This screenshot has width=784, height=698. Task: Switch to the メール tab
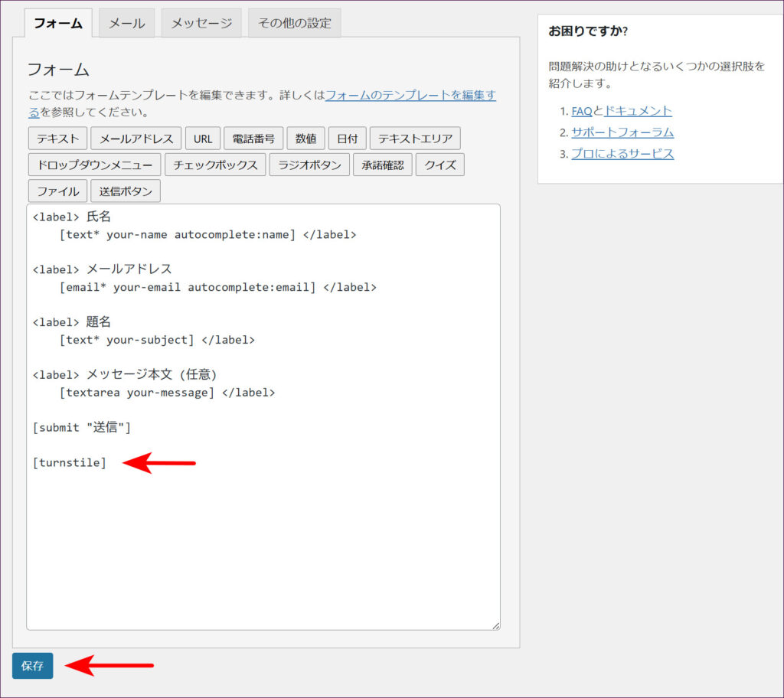tap(126, 23)
